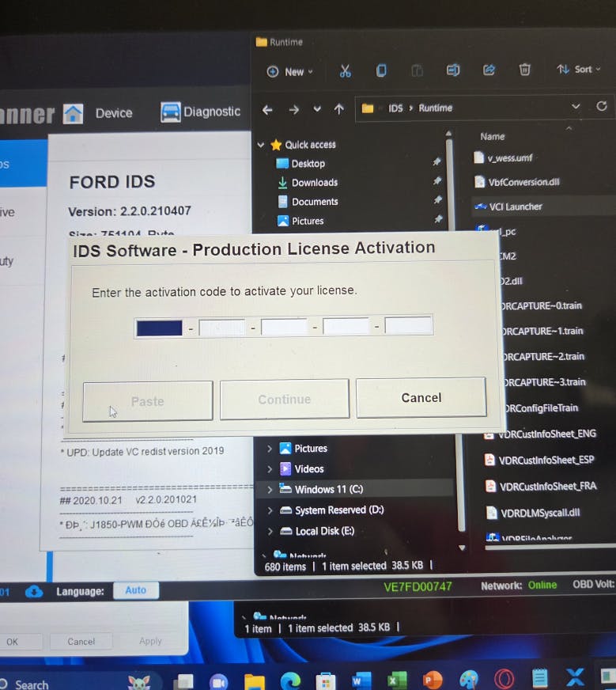This screenshot has width=616, height=690.
Task: Expand the address bar history dropdown
Action: [574, 108]
